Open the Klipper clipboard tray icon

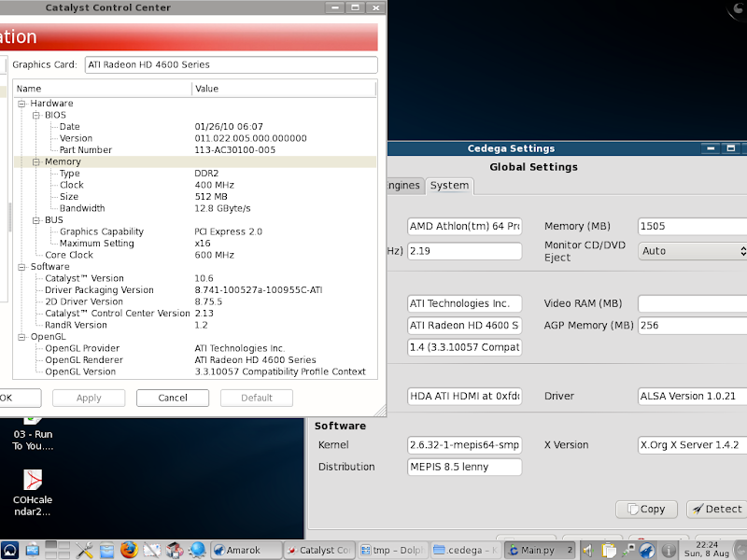607,550
